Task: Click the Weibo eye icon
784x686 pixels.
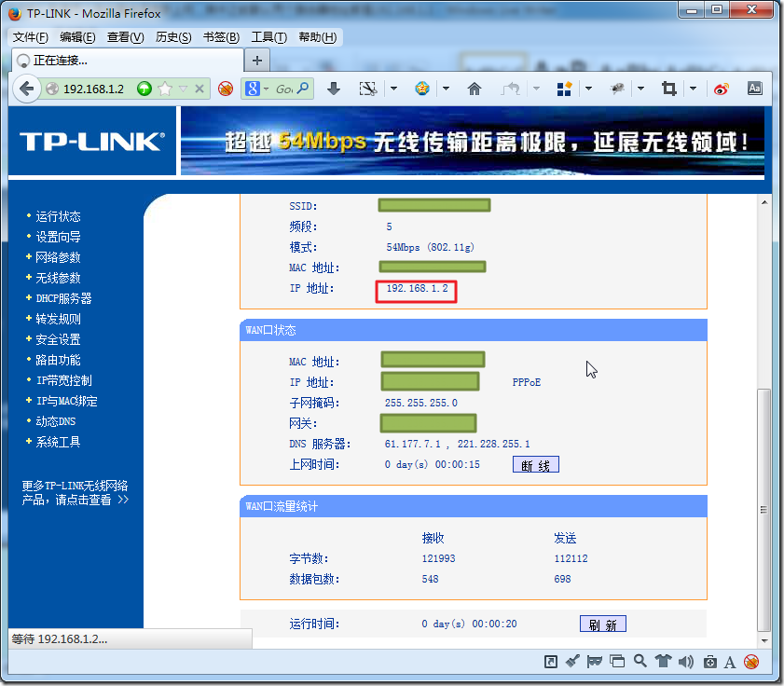Action: 721,89
